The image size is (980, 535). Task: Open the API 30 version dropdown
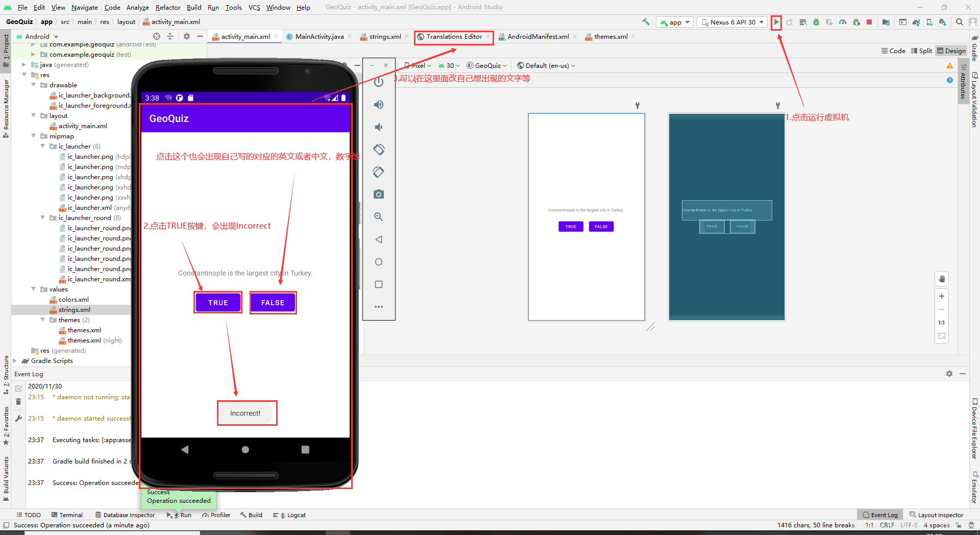(x=449, y=65)
